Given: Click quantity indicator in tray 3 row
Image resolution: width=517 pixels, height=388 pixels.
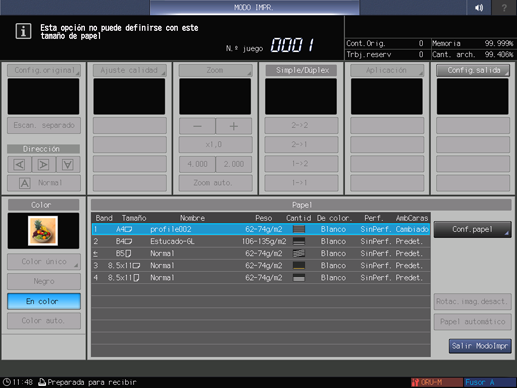Looking at the screenshot, I should pos(299,266).
